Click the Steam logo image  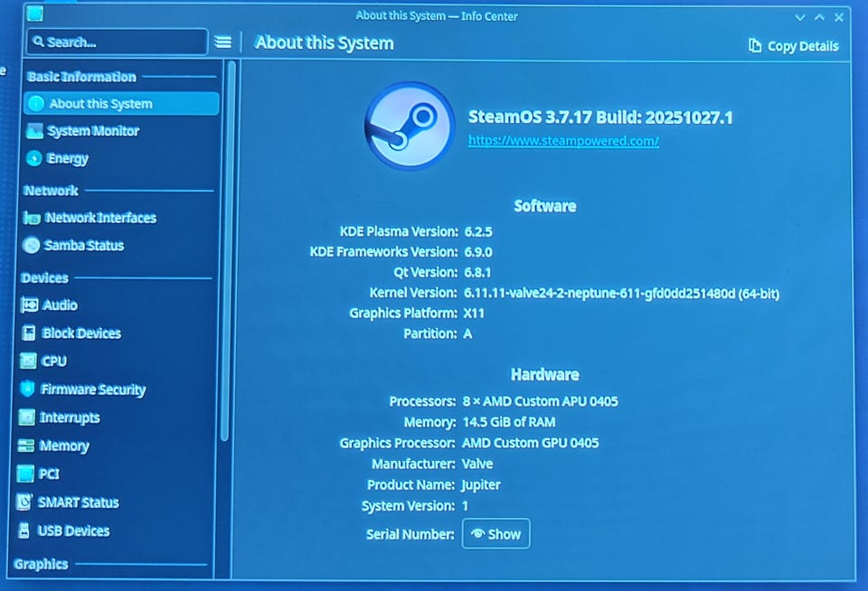(409, 127)
